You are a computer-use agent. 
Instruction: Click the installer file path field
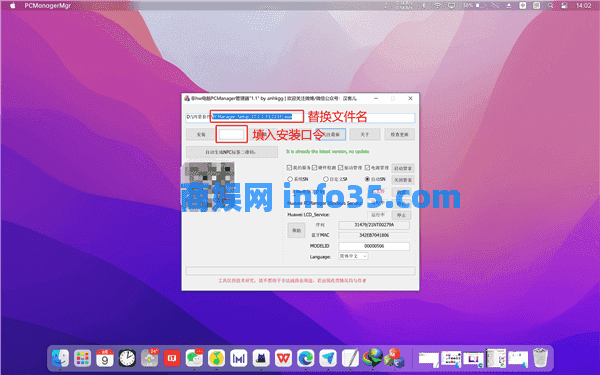tap(300, 117)
